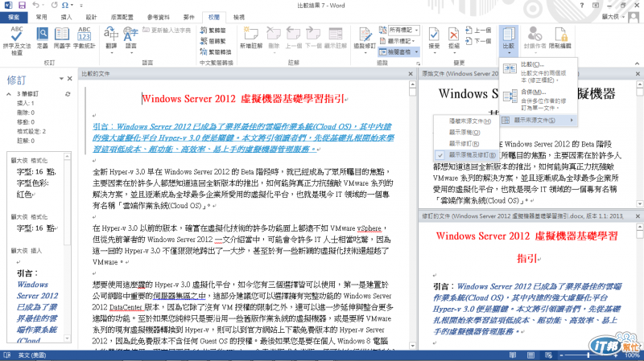Add a comment with 新增註解
The height and width of the screenshot is (361, 644).
coord(251,38)
